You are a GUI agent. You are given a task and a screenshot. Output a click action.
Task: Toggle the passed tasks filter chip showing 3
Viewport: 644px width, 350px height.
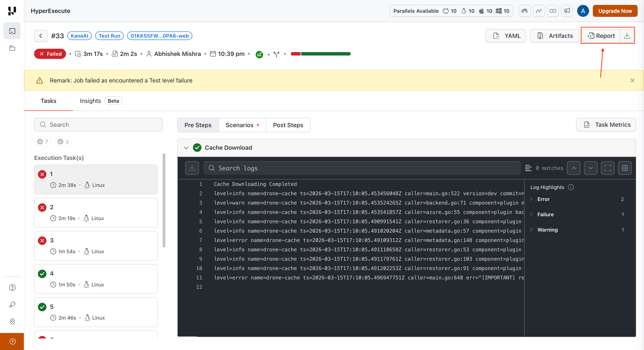pyautogui.click(x=63, y=142)
